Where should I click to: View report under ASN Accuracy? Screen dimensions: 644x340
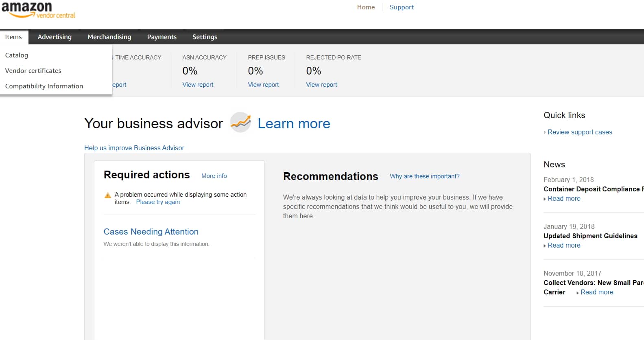pyautogui.click(x=198, y=85)
